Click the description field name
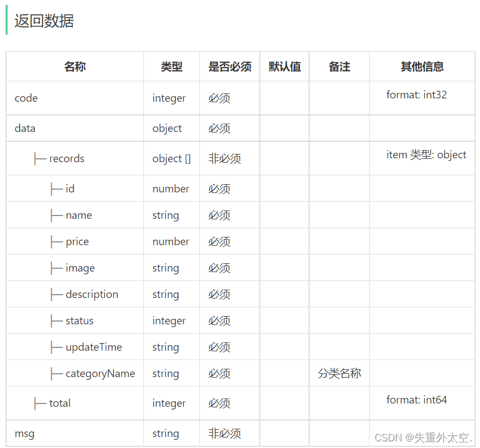 pos(92,294)
